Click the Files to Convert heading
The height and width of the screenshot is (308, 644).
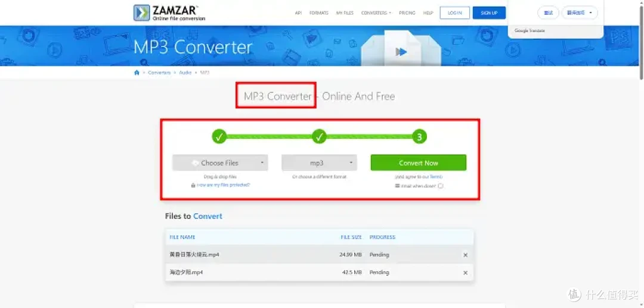[x=193, y=216]
